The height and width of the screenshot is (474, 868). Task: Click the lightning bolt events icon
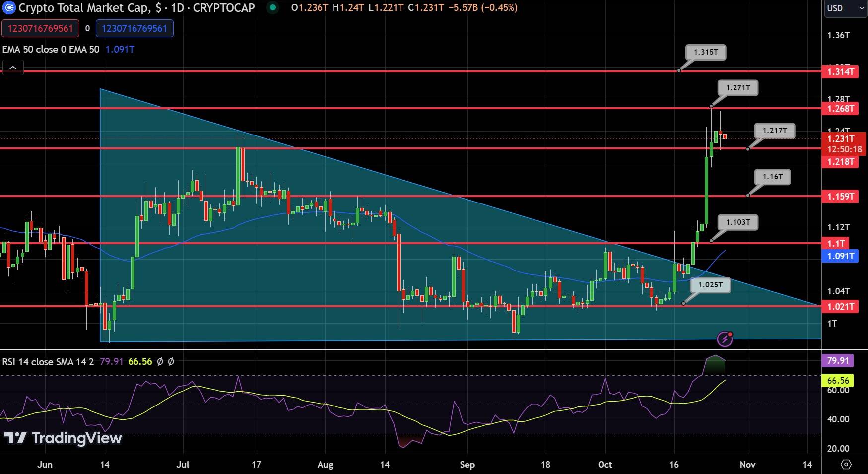pos(725,339)
